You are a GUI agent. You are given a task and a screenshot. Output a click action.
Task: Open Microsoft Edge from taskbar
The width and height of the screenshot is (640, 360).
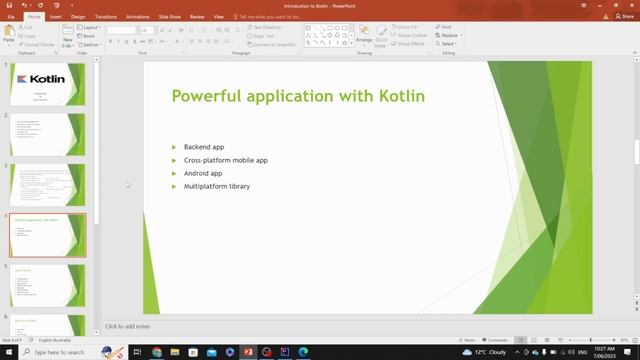pyautogui.click(x=303, y=352)
